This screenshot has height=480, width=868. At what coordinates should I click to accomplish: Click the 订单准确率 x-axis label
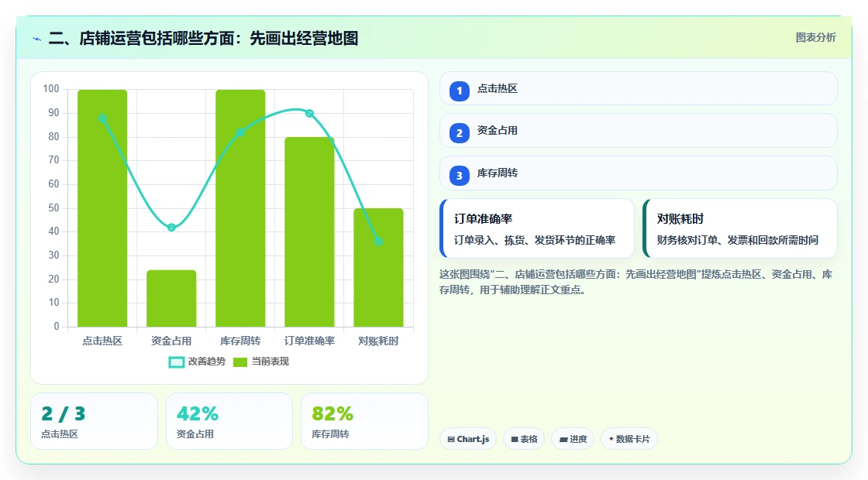pyautogui.click(x=309, y=341)
